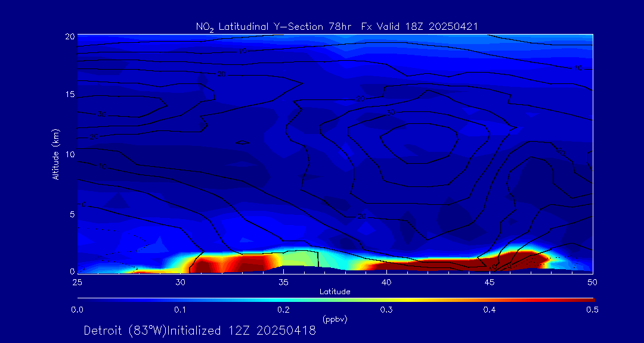The height and width of the screenshot is (343, 644).
Task: Click the Latitude x-axis label
Action: click(335, 292)
